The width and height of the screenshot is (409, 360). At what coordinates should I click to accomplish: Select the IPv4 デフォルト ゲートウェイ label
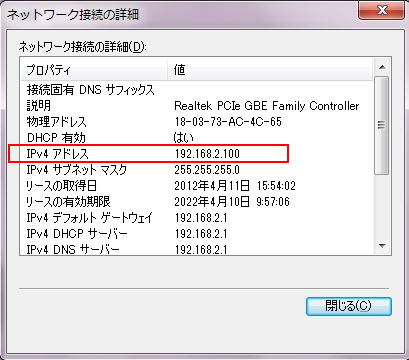point(89,218)
